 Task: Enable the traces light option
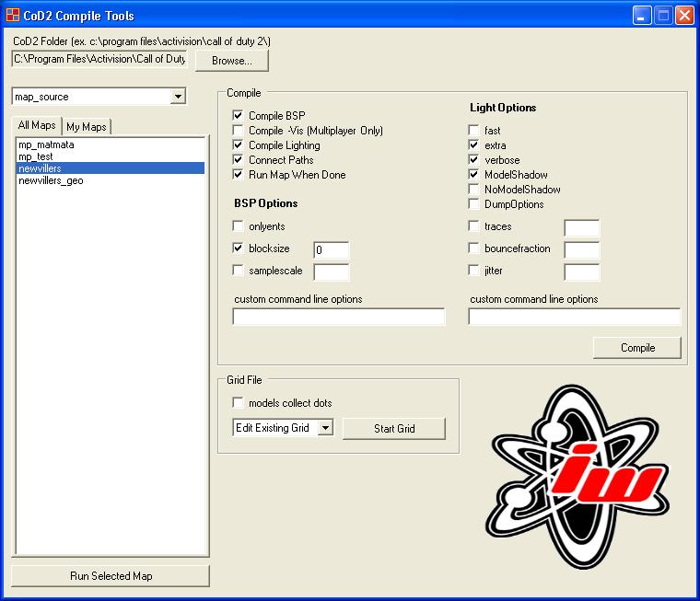tap(473, 225)
